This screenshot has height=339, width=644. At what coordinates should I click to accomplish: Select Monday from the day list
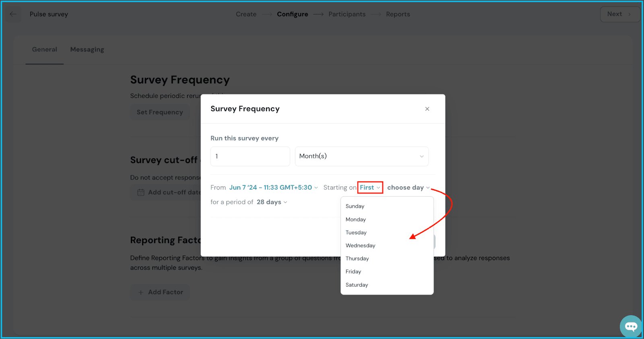tap(356, 219)
